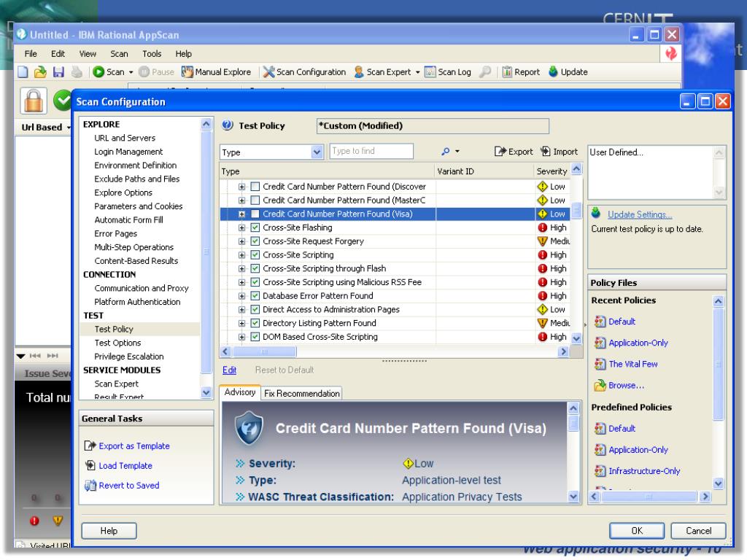Viewport: 747px width, 560px height.
Task: Open Scan Configuration from the main toolbar
Action: [x=304, y=72]
